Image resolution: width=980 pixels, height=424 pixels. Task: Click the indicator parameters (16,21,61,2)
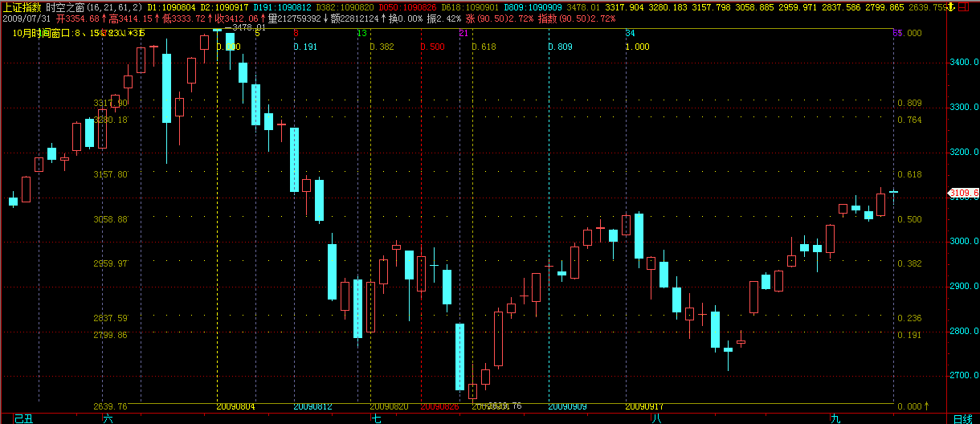click(113, 6)
